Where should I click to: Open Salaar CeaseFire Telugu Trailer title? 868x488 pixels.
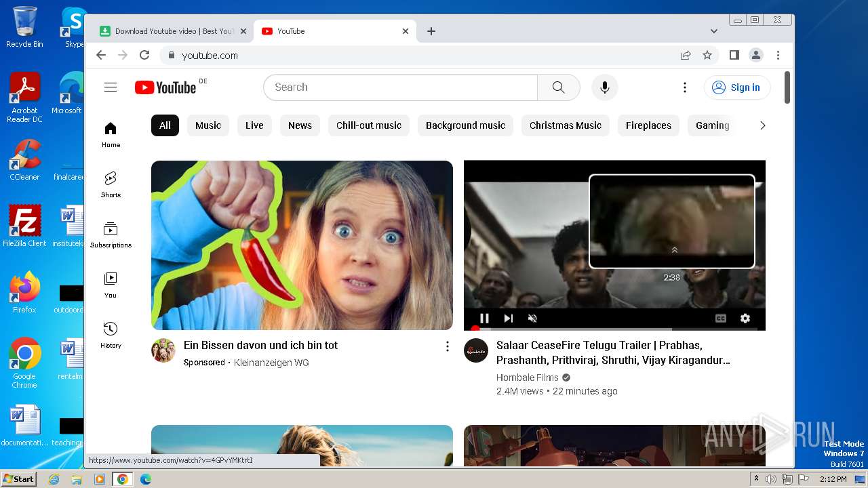coord(613,352)
